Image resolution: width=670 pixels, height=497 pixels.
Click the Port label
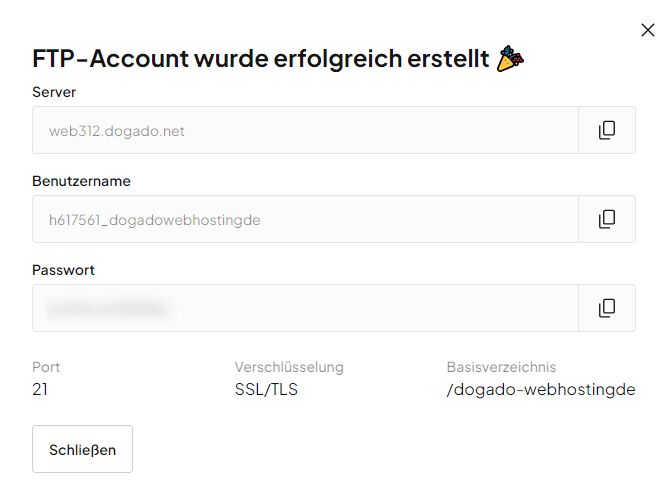tap(46, 367)
